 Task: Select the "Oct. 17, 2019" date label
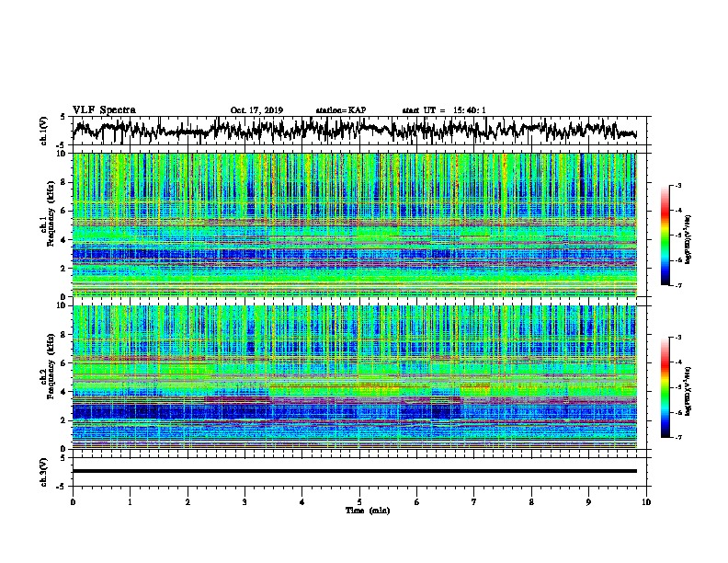[256, 110]
